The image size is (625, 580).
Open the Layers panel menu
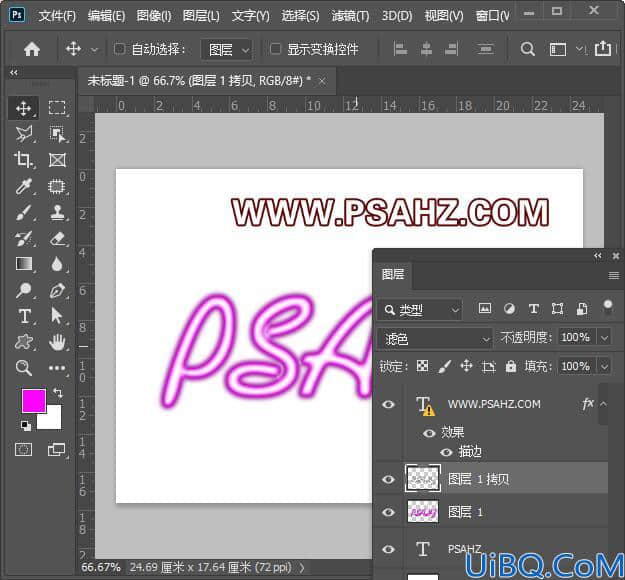(614, 275)
